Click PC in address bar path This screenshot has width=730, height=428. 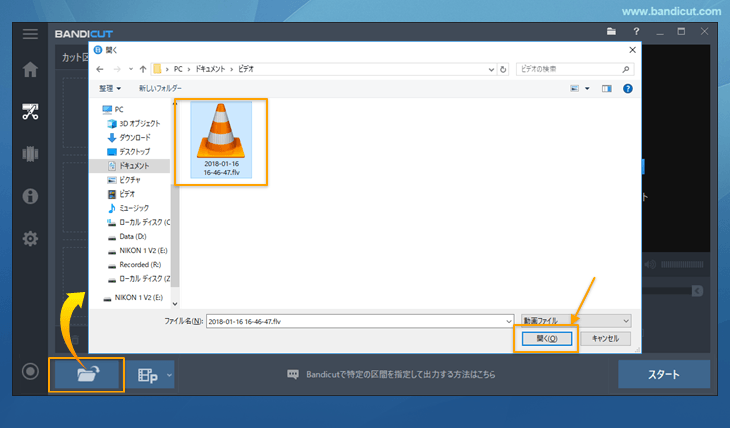click(178, 69)
